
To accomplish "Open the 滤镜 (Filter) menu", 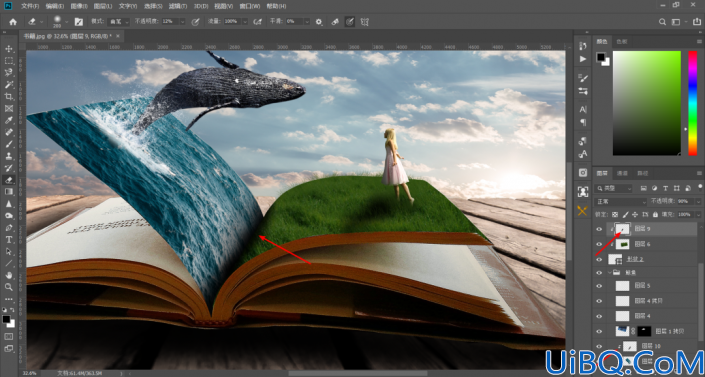I will click(177, 6).
